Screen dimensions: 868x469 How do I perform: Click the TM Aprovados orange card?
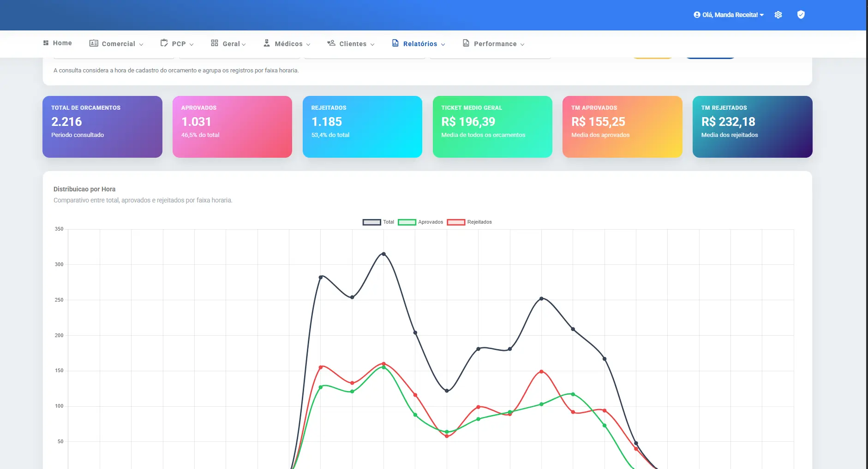[622, 127]
